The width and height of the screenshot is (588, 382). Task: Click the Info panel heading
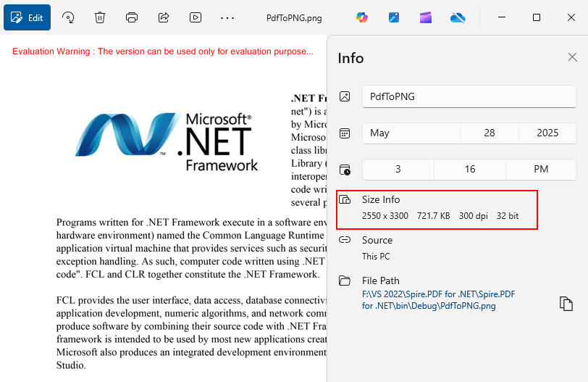pos(350,58)
